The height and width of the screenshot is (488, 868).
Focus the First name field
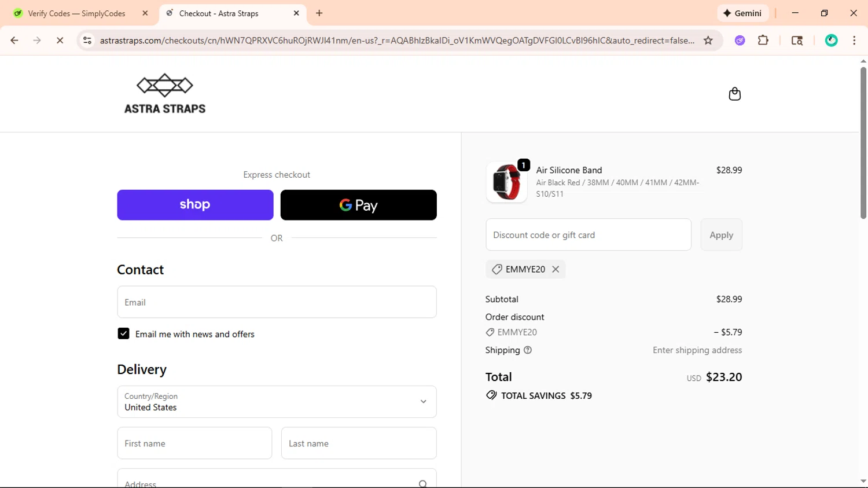(x=194, y=443)
